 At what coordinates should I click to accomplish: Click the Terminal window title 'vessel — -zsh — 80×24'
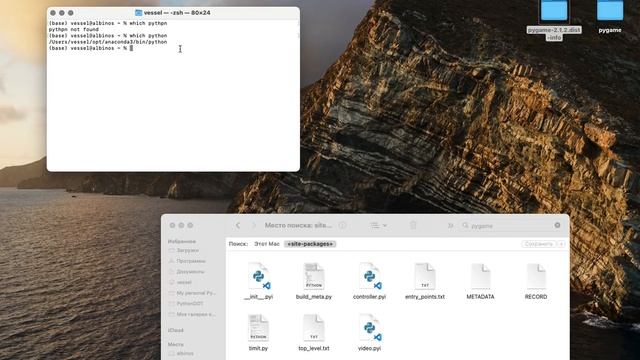click(x=177, y=13)
